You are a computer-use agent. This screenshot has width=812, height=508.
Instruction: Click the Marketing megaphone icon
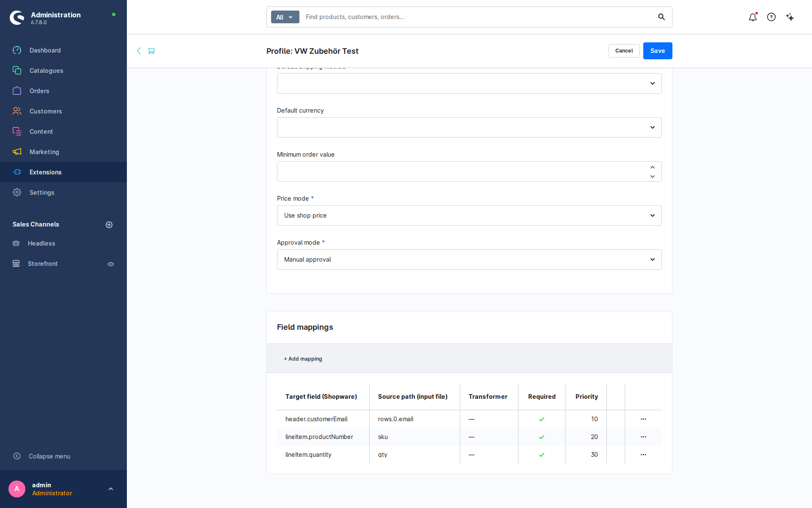(x=17, y=152)
